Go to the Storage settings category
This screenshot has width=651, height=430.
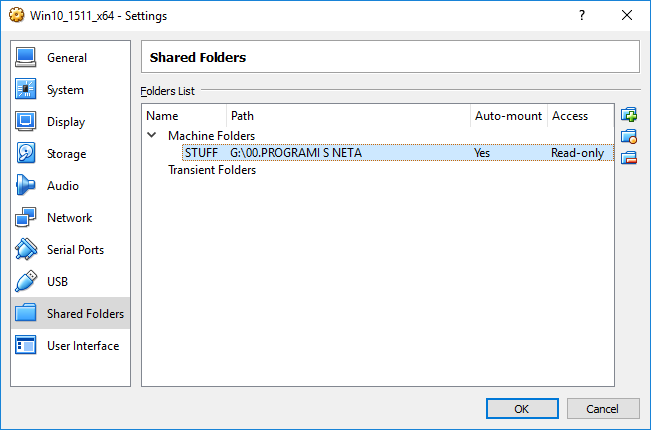(66, 154)
